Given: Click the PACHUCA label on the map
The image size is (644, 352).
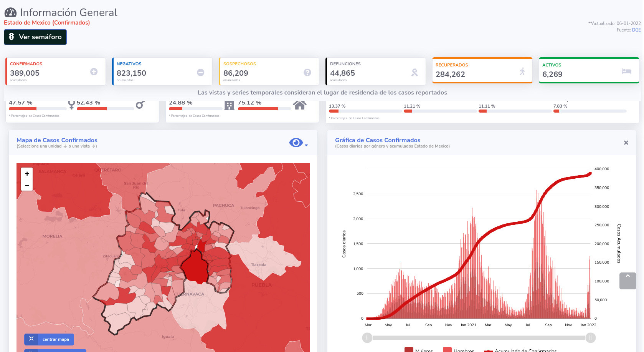Looking at the screenshot, I should pos(223,206).
